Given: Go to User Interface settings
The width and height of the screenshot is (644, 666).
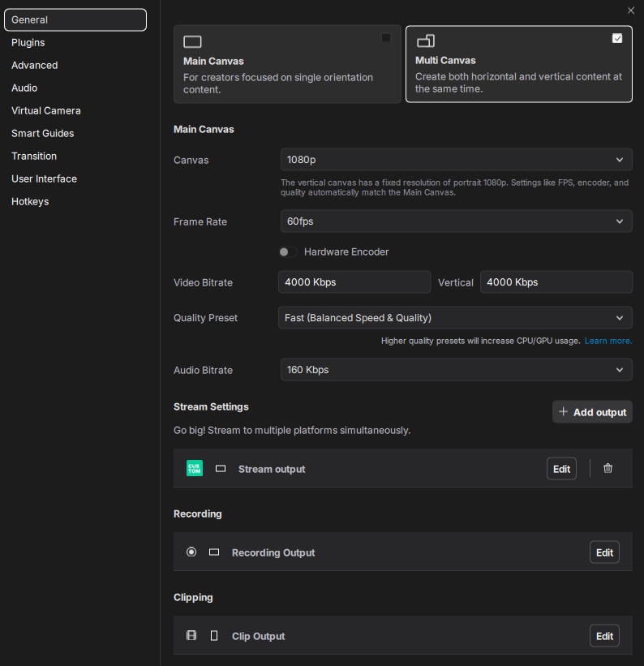Looking at the screenshot, I should coord(44,178).
